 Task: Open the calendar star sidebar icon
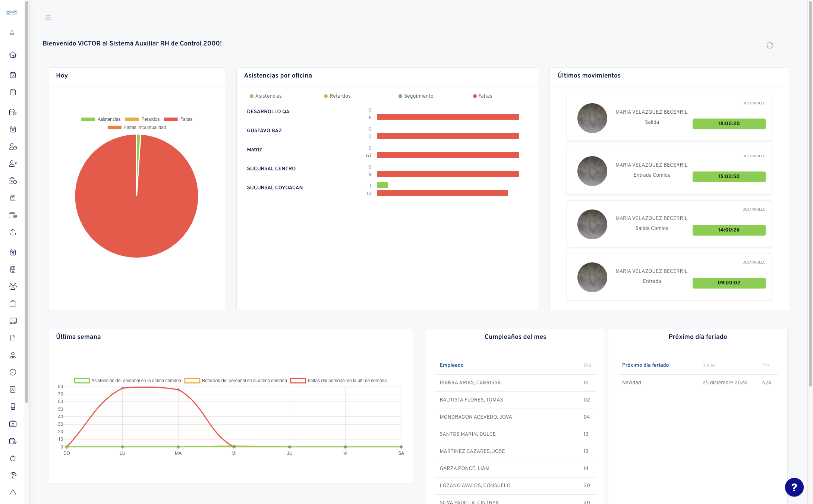[13, 252]
